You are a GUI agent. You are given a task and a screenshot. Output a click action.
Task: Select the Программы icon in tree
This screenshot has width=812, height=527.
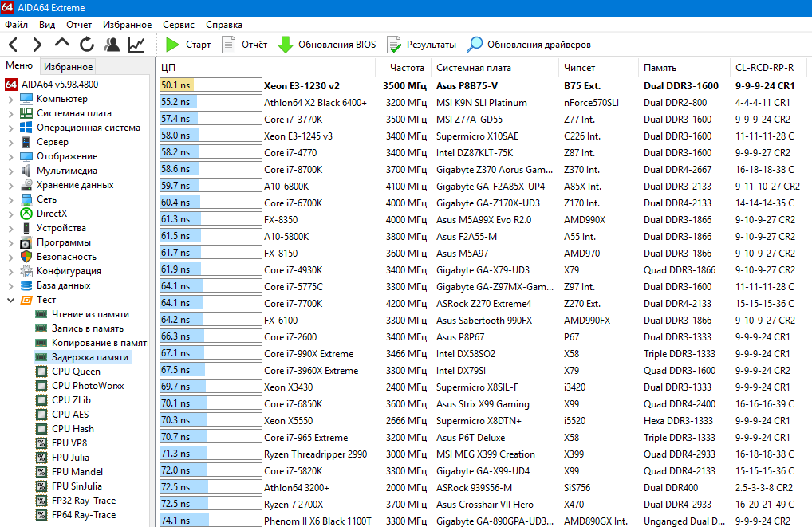pos(26,242)
